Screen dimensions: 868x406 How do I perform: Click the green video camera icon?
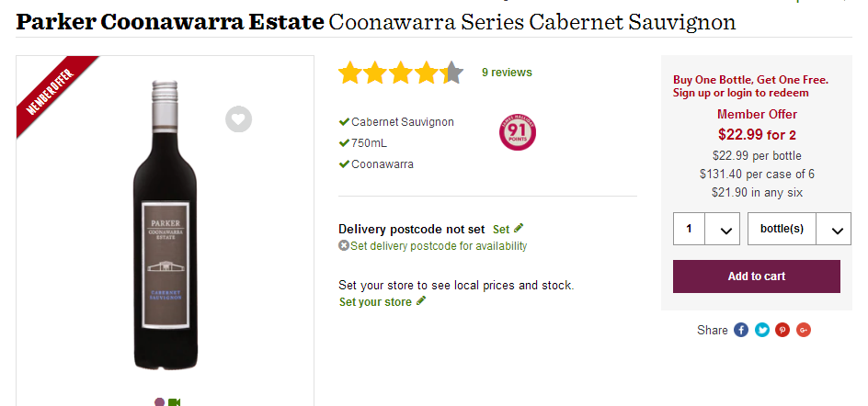175,401
